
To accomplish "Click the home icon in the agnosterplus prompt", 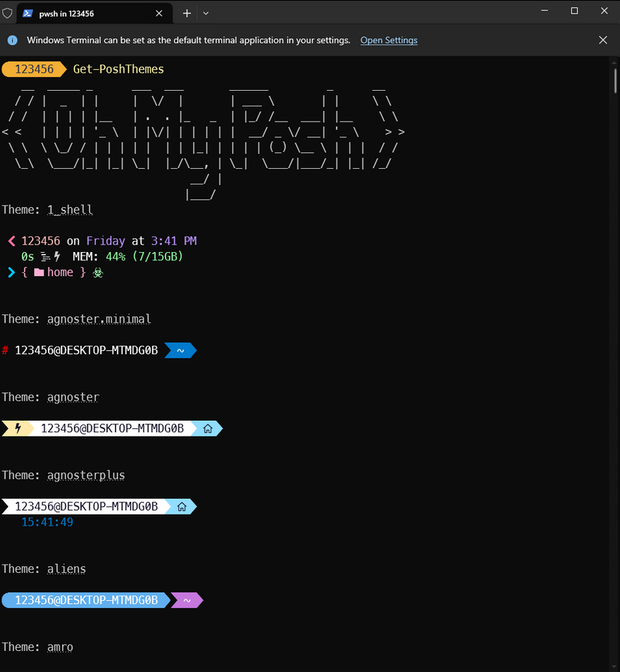I will (x=181, y=506).
